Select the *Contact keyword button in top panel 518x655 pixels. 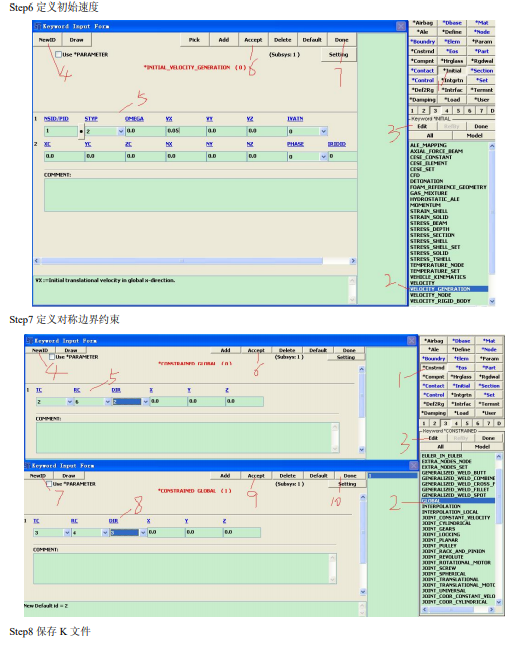coord(423,71)
